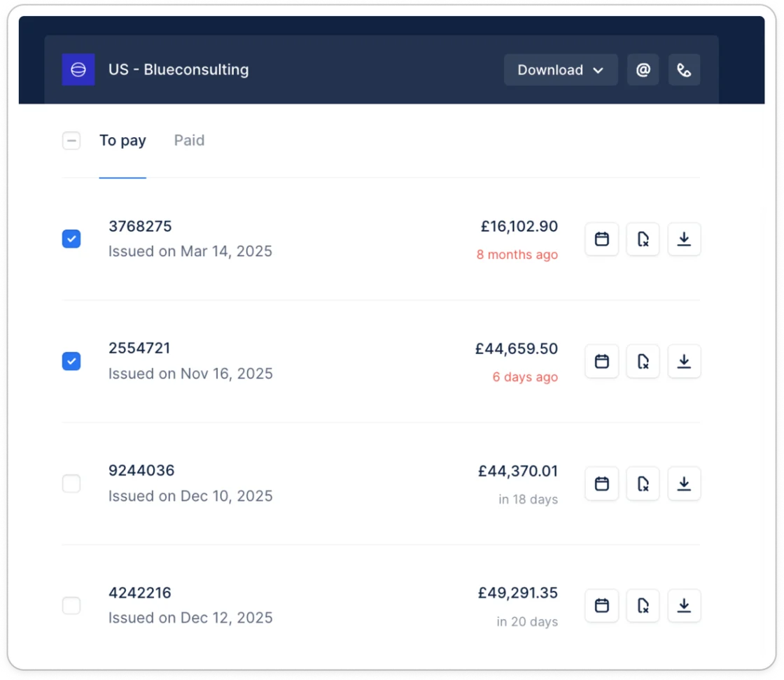This screenshot has height=680, width=784.
Task: Click amount £49,291.35
Action: (x=517, y=593)
